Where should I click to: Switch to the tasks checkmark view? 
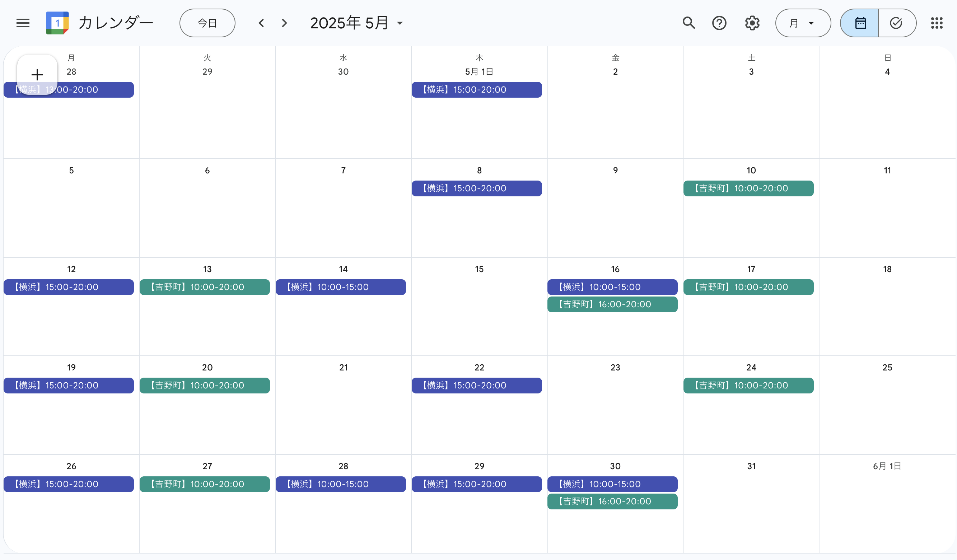point(897,23)
